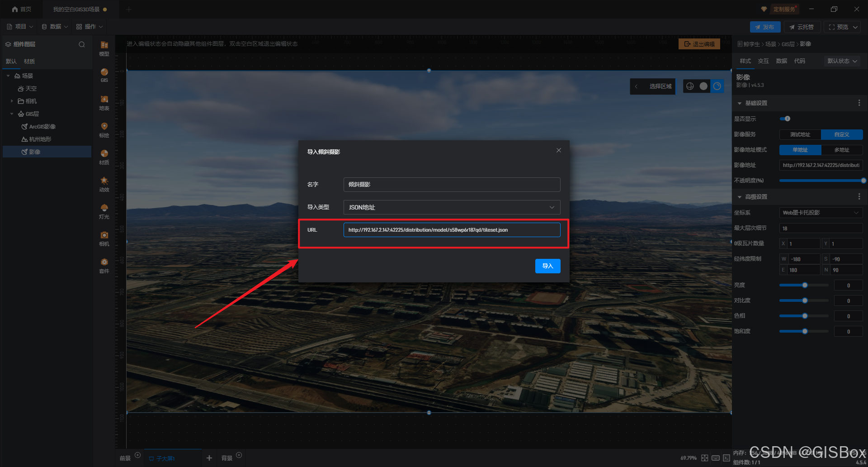Click the solid circle icon near 选择区域

click(703, 86)
